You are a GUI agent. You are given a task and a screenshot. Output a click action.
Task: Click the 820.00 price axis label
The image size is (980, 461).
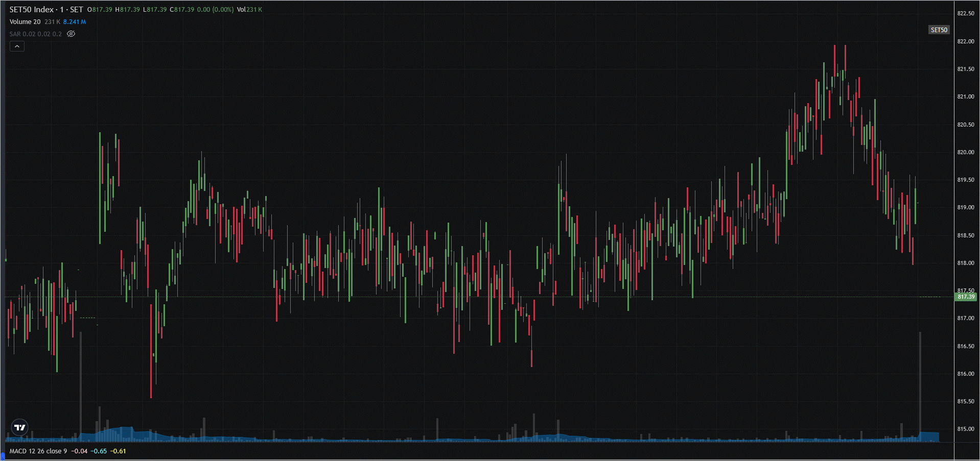tap(966, 152)
